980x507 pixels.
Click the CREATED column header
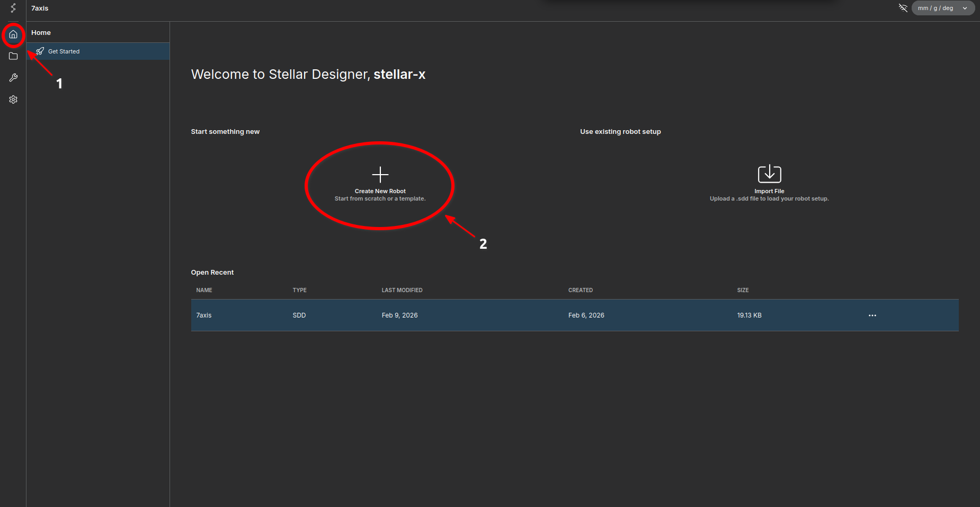580,290
